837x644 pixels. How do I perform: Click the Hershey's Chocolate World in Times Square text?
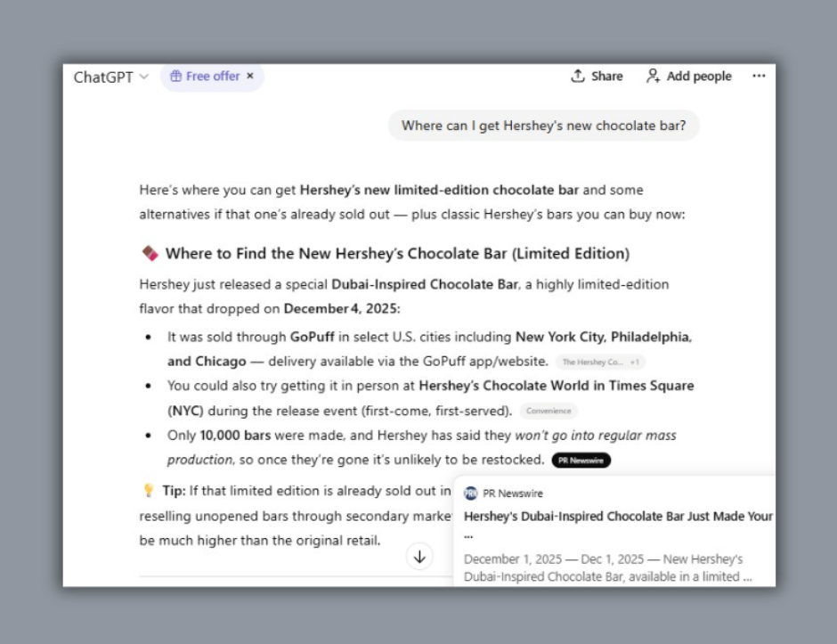556,386
